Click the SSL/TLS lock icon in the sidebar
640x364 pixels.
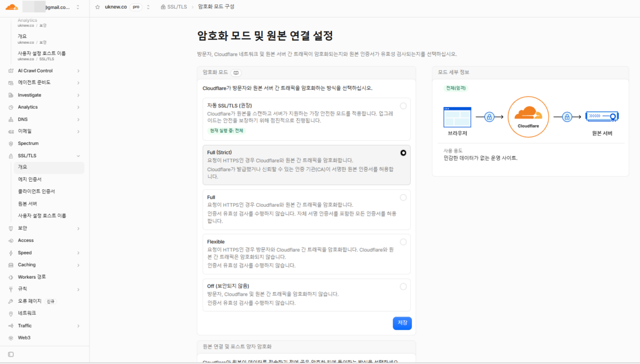12,156
